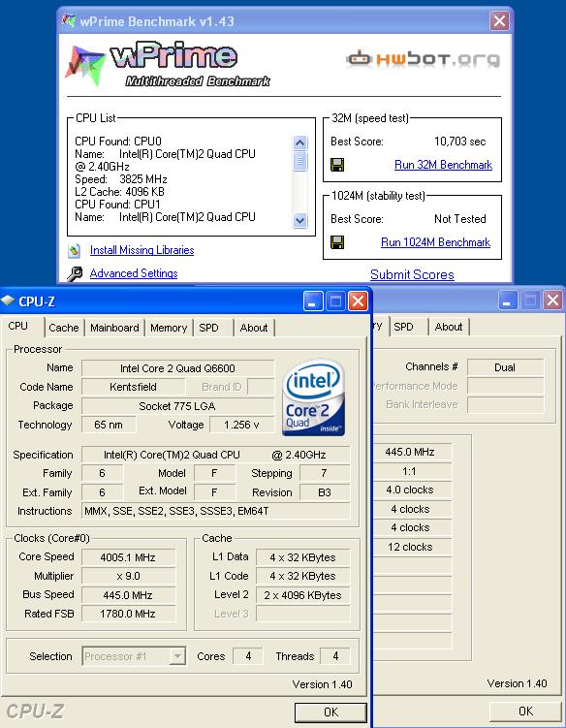This screenshot has height=728, width=566.
Task: Click the L1 Data 4 x 32 KBytes value
Action: tap(302, 557)
